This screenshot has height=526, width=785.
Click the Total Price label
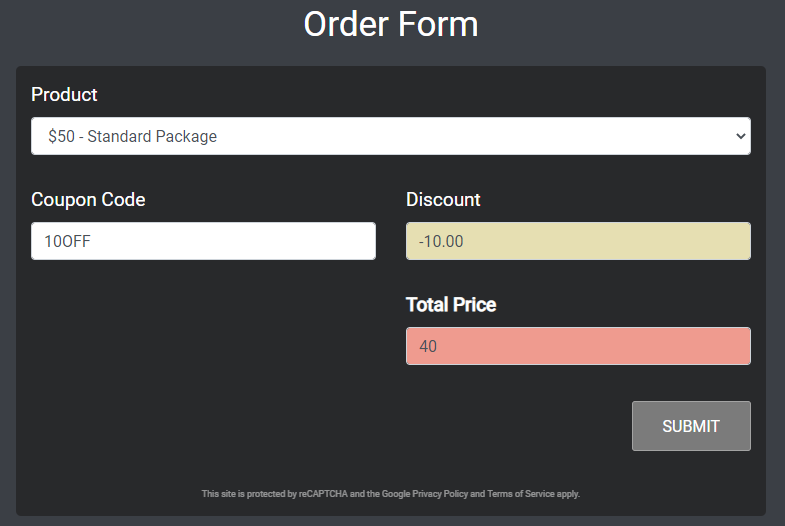[451, 305]
